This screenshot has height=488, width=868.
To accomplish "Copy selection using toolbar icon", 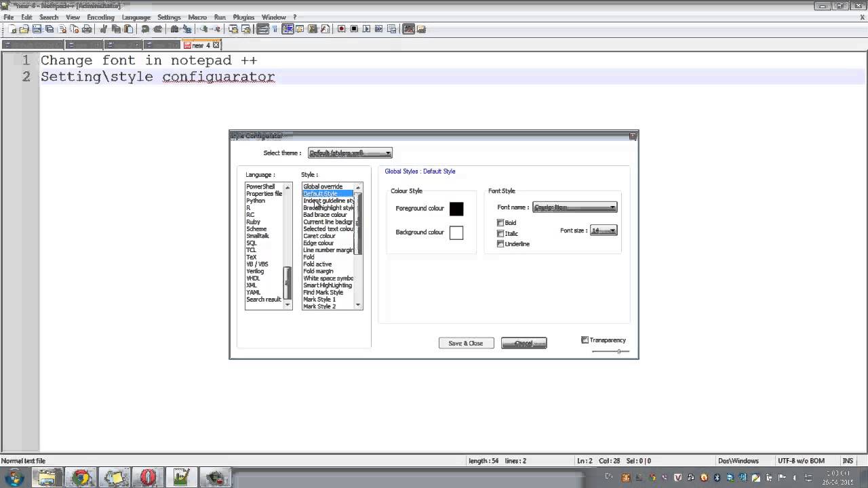I will 116,29.
